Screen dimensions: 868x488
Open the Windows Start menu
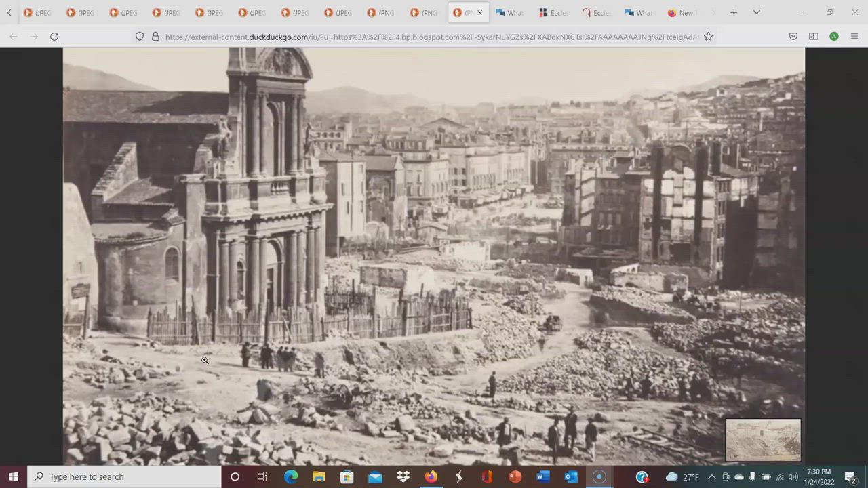click(x=14, y=476)
